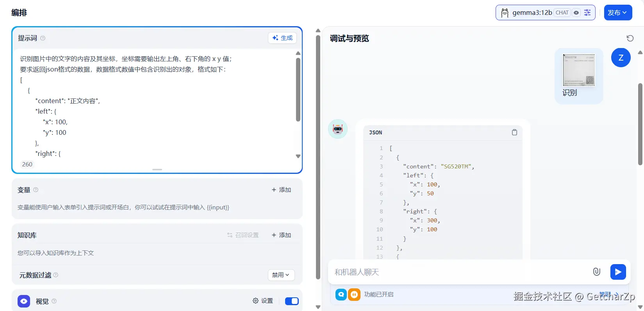Click help icon next to 变量
644x311 pixels.
[36, 190]
